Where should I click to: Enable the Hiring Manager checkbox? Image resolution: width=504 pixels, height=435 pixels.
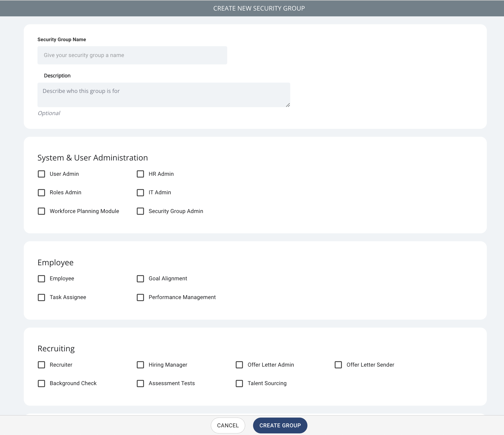(140, 365)
